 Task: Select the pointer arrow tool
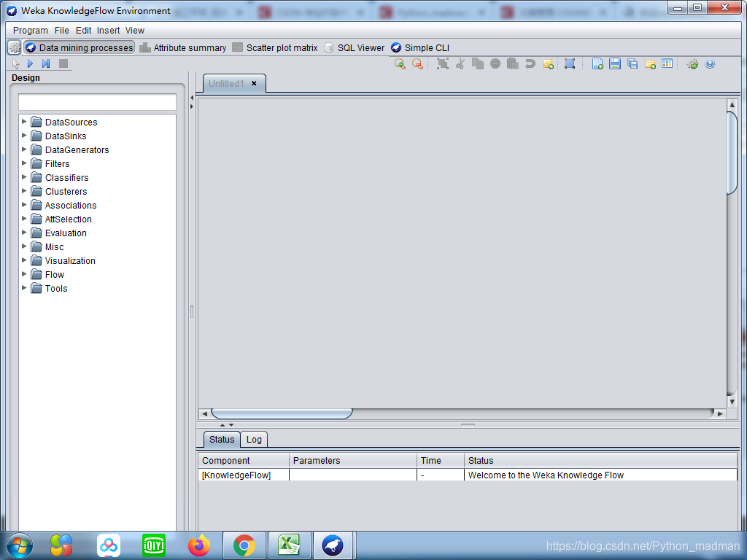point(16,64)
